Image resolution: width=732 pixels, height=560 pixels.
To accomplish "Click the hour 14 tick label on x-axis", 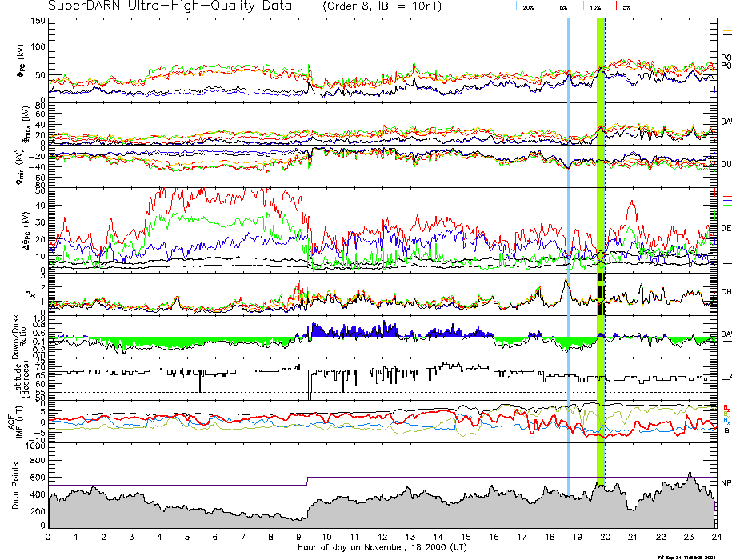I will pyautogui.click(x=438, y=538).
